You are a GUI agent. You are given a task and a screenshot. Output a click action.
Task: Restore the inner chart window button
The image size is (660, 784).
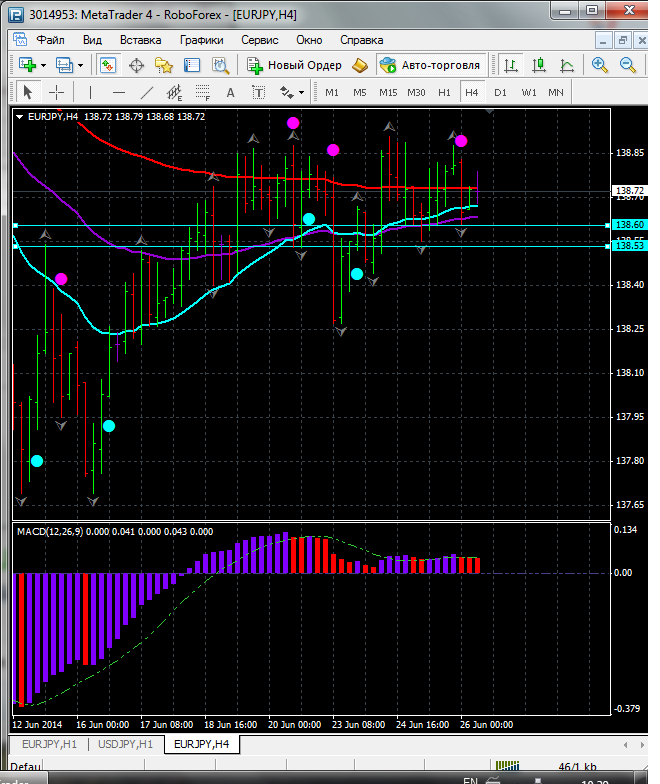coord(622,40)
